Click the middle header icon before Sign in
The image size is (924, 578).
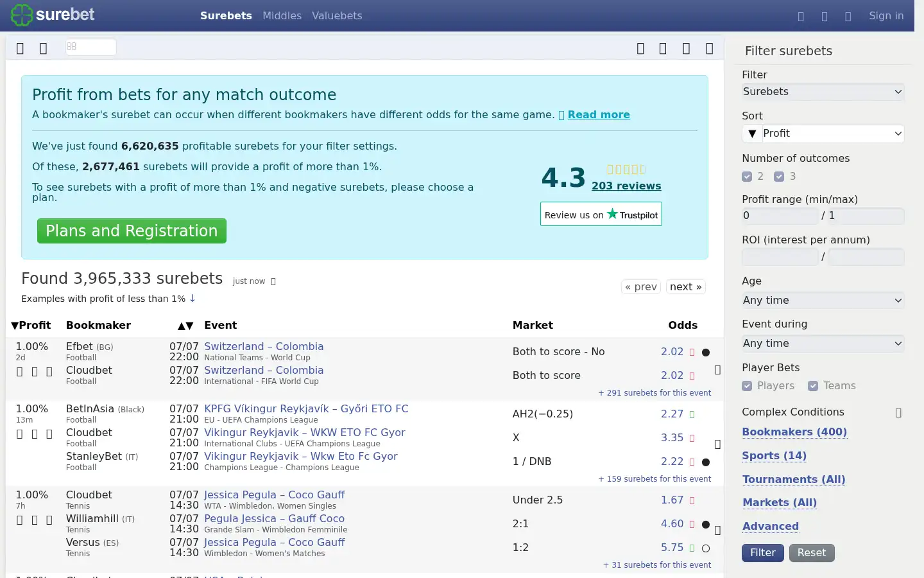click(x=825, y=17)
